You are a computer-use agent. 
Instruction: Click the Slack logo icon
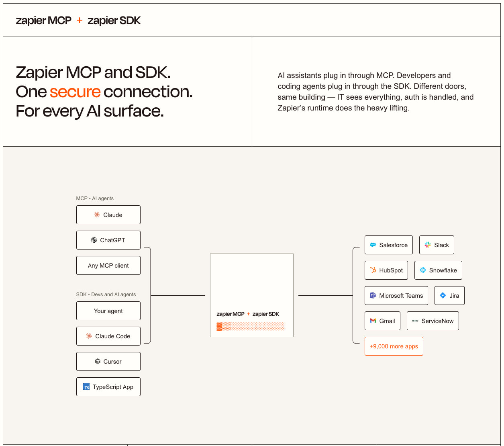point(428,245)
